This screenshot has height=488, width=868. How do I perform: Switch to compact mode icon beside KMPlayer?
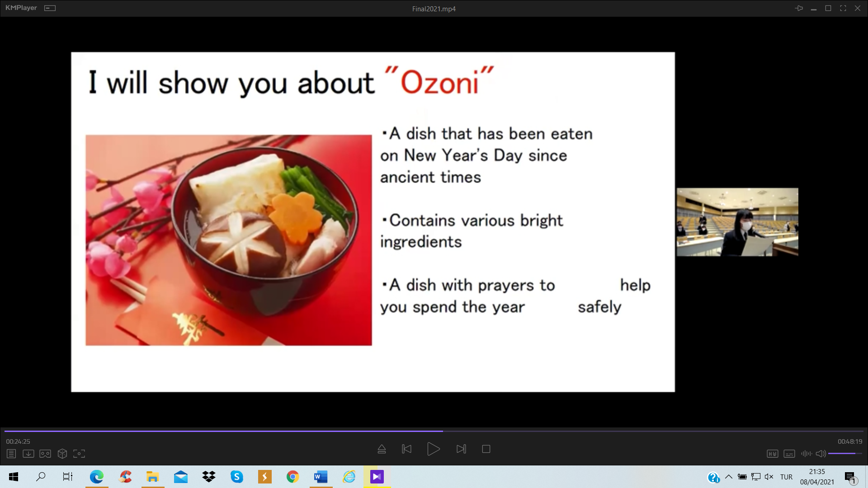tap(50, 8)
